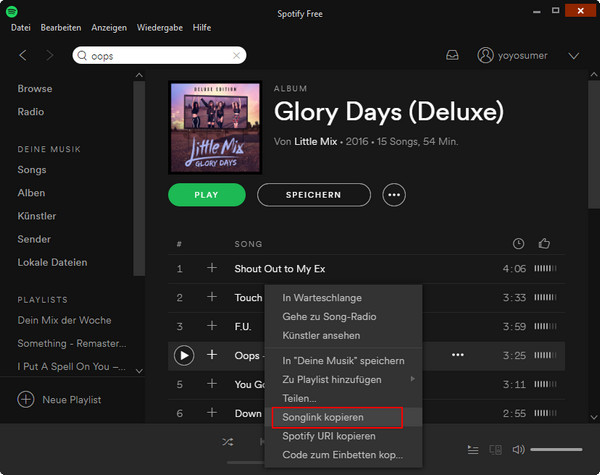Select In Warteschlange from context menu

[x=343, y=297]
